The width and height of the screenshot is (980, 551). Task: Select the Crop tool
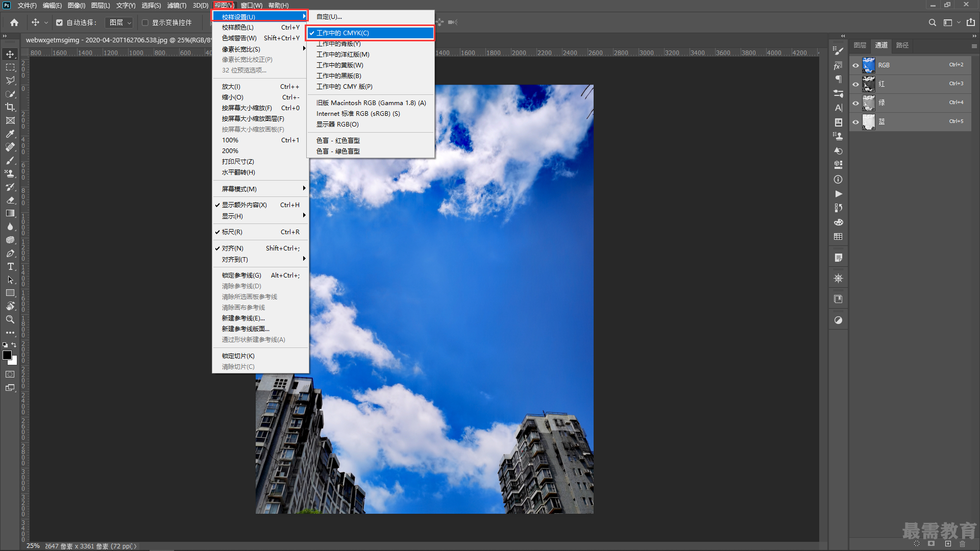[x=10, y=107]
